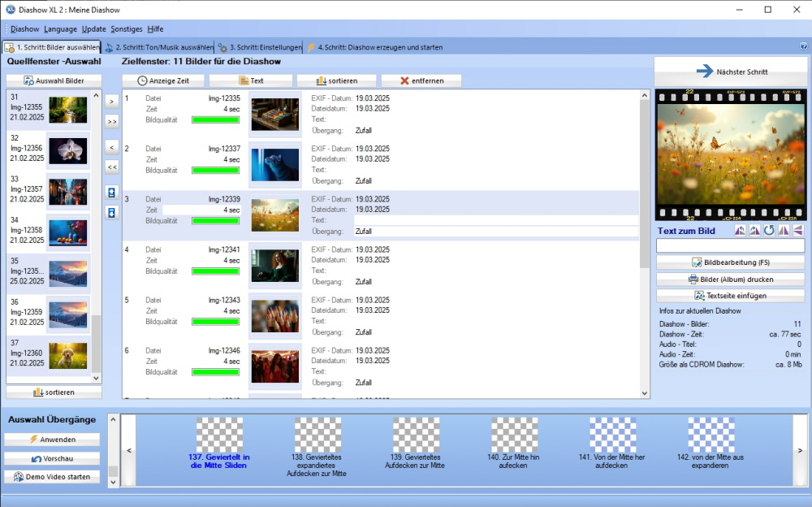Image resolution: width=812 pixels, height=507 pixels.
Task: Click the blue circular arrow rotate icon
Action: point(769,231)
